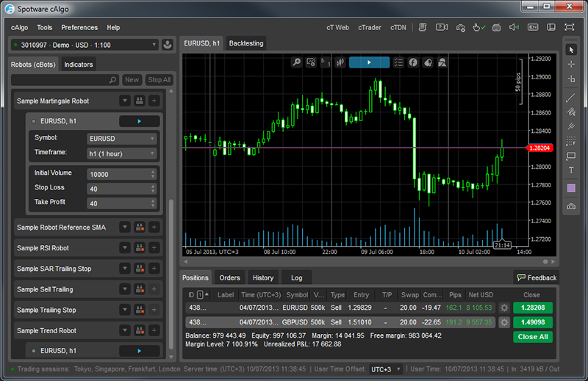
Task: Select the Fibonacci retracement tool
Action: (x=571, y=141)
